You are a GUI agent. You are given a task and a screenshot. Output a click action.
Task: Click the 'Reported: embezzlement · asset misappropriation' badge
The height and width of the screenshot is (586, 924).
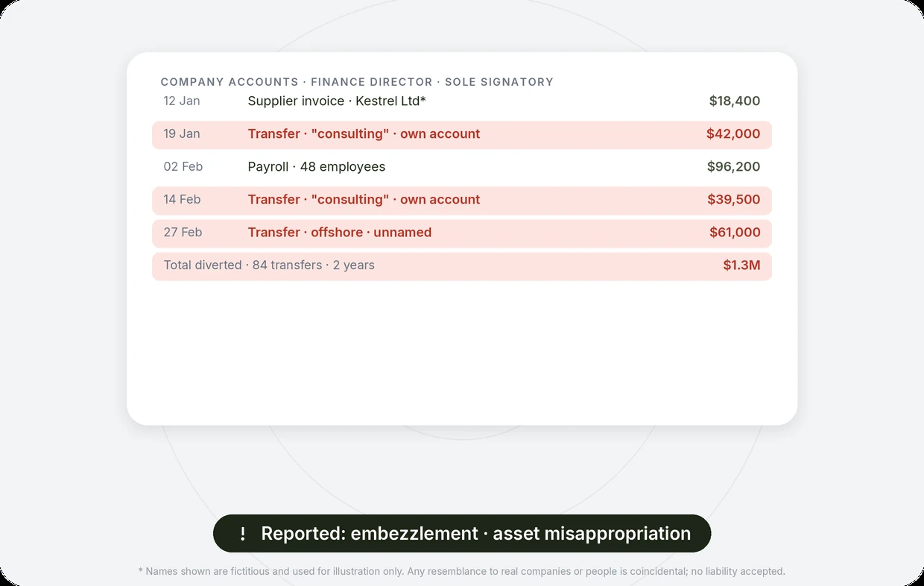click(x=462, y=534)
